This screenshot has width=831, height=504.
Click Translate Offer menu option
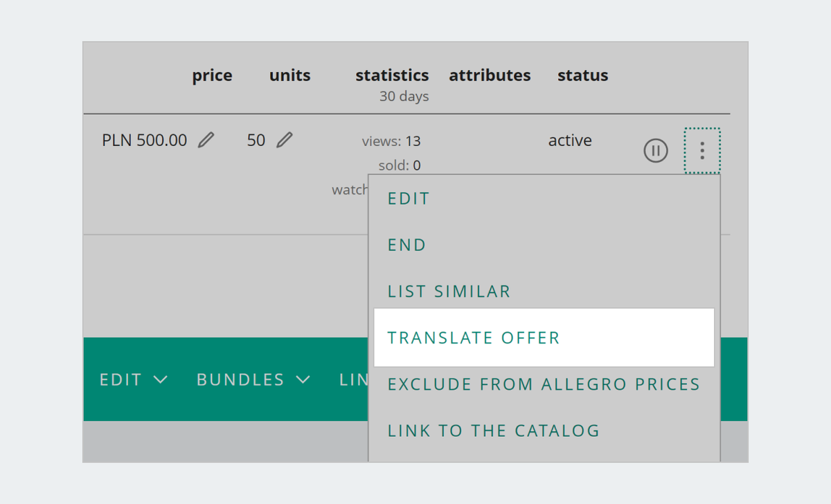pyautogui.click(x=474, y=338)
